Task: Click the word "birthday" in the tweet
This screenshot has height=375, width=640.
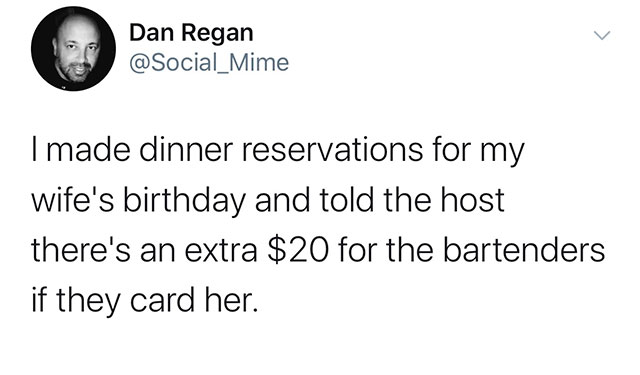Action: coord(184,202)
